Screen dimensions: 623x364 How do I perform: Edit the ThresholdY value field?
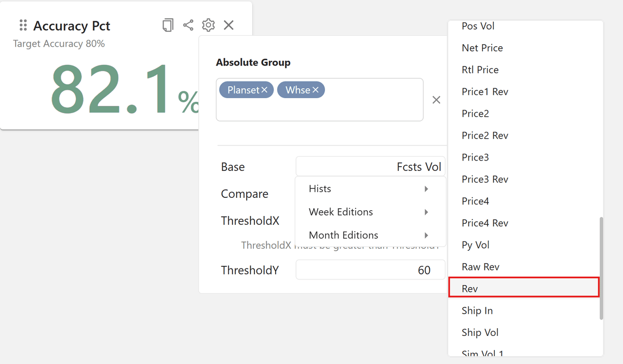tap(370, 269)
